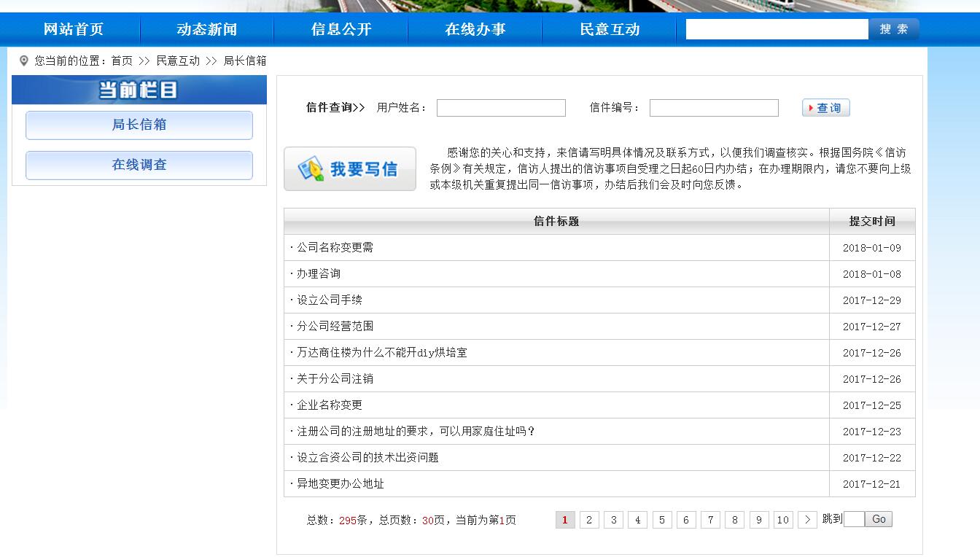This screenshot has width=980, height=557.
Task: Click the 查询 query button
Action: point(825,108)
